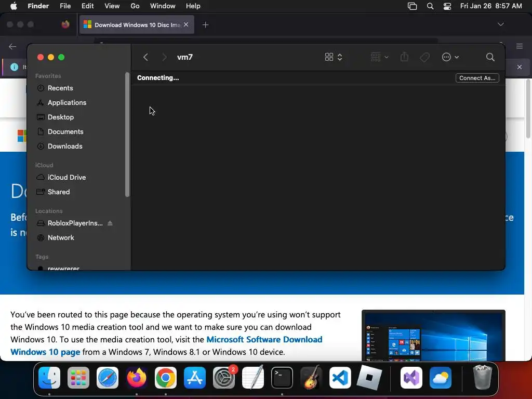This screenshot has width=532, height=399.
Task: Open the File menu
Action: [65, 6]
